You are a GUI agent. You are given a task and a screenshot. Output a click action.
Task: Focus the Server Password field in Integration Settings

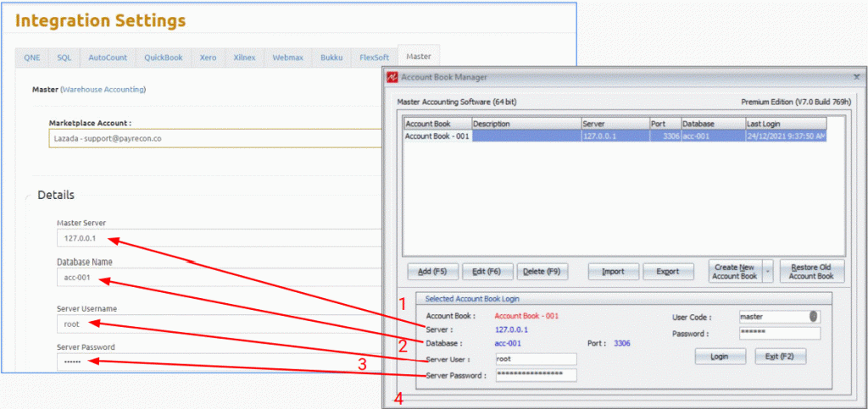pos(220,362)
